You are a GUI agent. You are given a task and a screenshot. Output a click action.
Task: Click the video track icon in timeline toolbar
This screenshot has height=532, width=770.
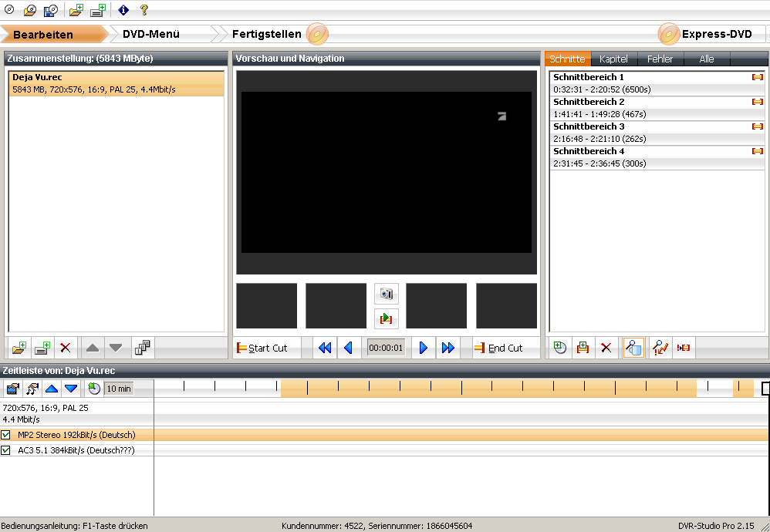click(12, 389)
